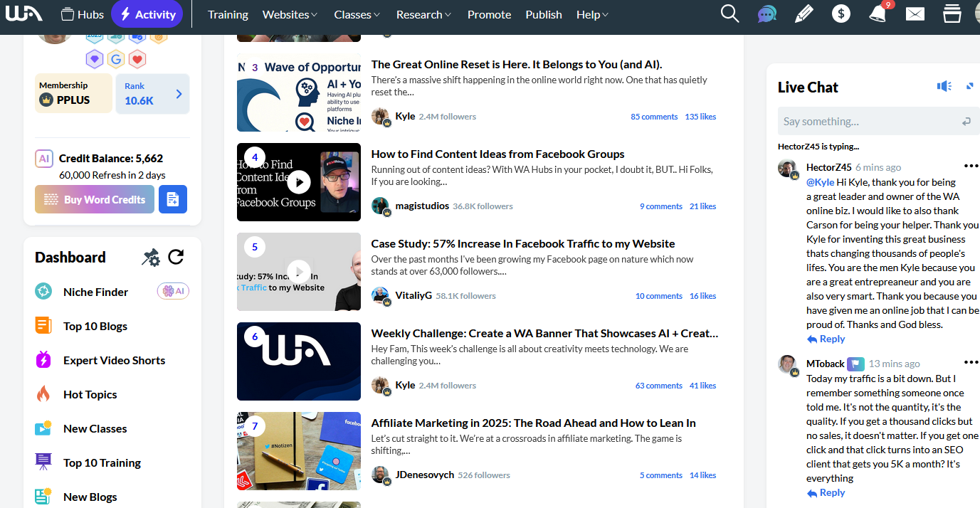This screenshot has height=508, width=980.
Task: Click the Expert Video Shorts purple icon
Action: tap(43, 360)
